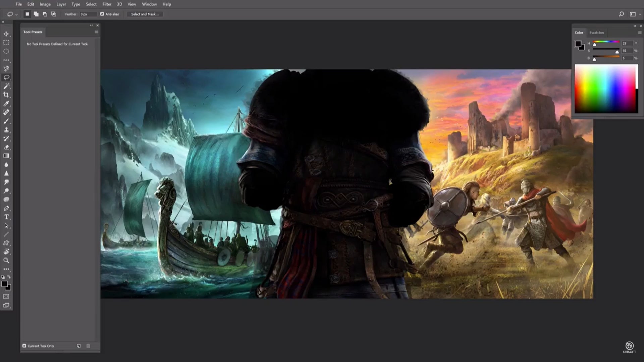Image resolution: width=644 pixels, height=362 pixels.
Task: Switch to the Swatches tab
Action: pyautogui.click(x=596, y=33)
